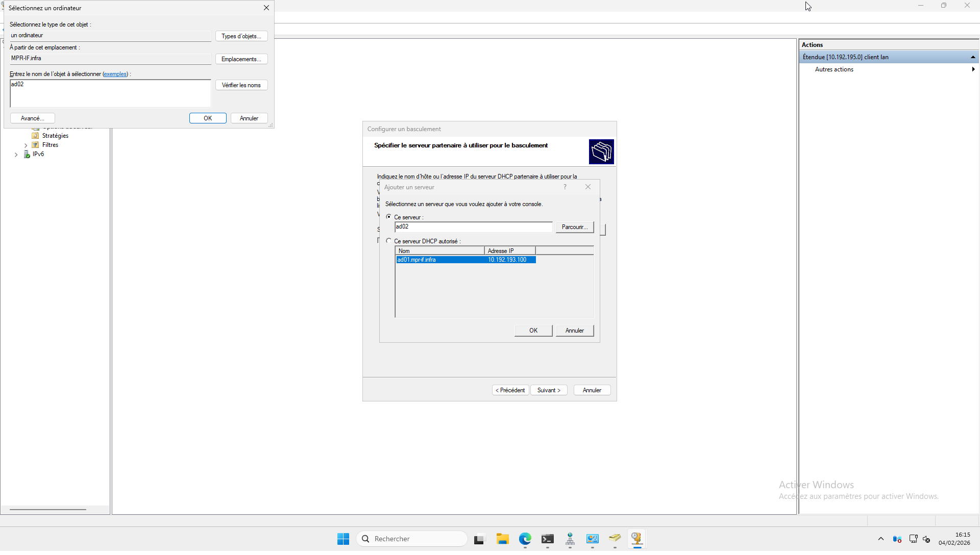Click the horizontal scrollbar in the tree pane

coord(48,509)
